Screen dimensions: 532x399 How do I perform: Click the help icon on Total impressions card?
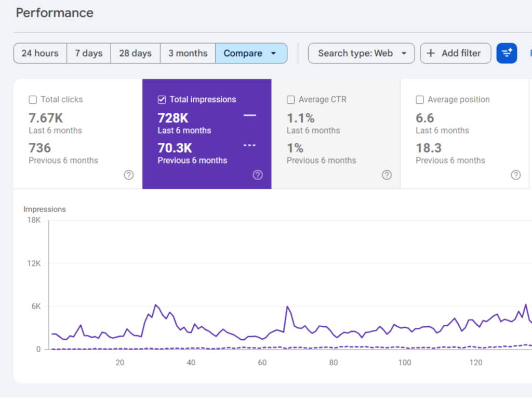pos(258,175)
